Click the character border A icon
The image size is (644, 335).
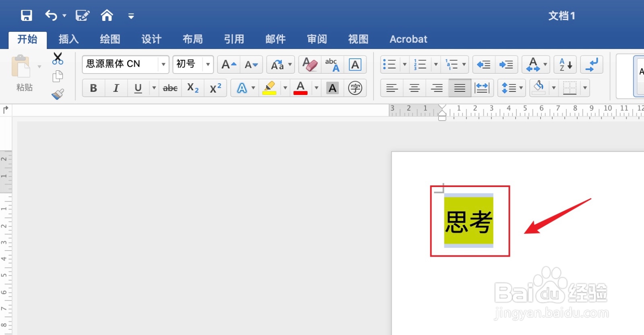click(x=355, y=64)
